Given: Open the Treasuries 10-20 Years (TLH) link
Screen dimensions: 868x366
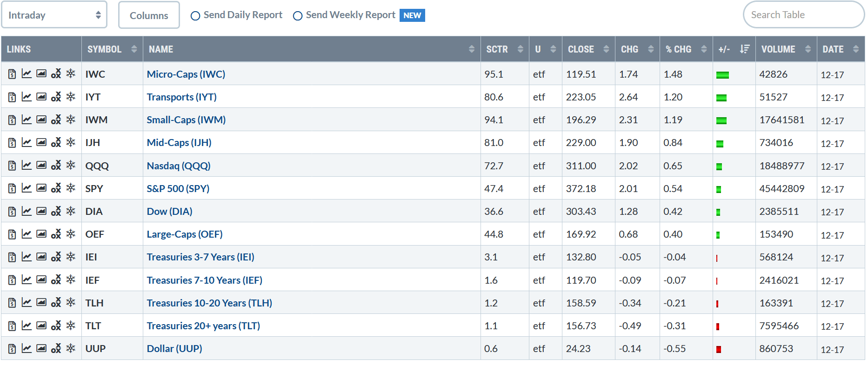Looking at the screenshot, I should (x=209, y=303).
